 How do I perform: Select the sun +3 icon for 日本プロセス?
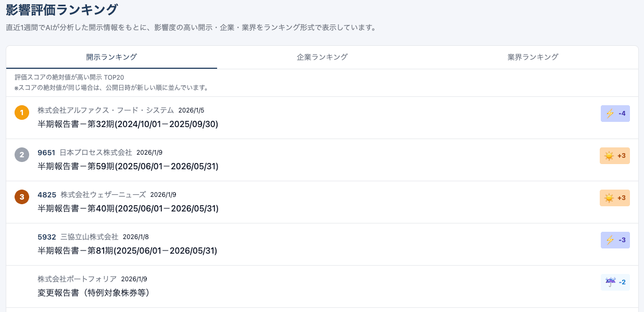pos(615,156)
